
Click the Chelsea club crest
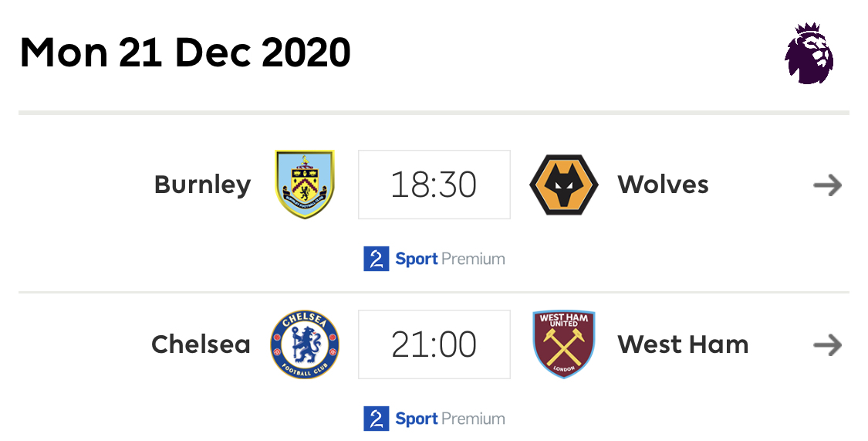click(305, 344)
